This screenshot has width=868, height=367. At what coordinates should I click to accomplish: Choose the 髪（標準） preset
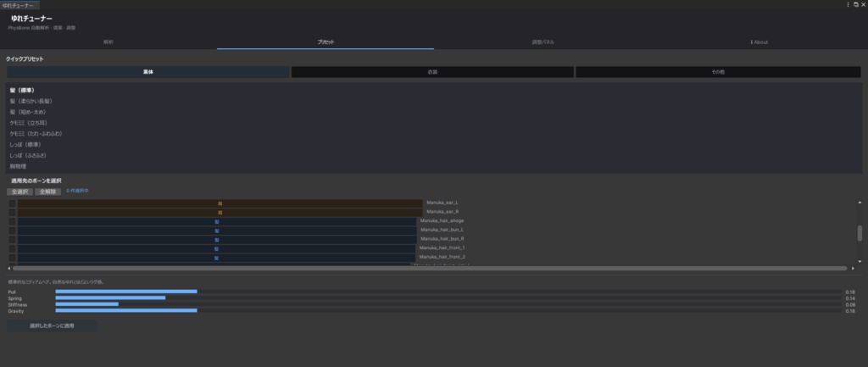pyautogui.click(x=434, y=90)
